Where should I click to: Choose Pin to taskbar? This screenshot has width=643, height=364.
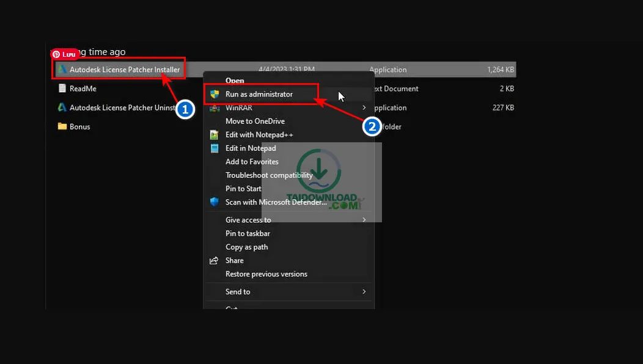(248, 233)
